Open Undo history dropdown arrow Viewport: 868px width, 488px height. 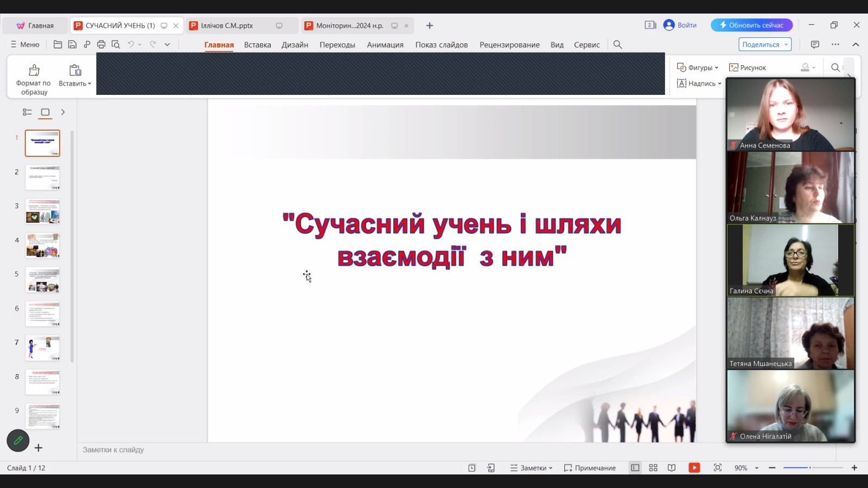pos(140,44)
